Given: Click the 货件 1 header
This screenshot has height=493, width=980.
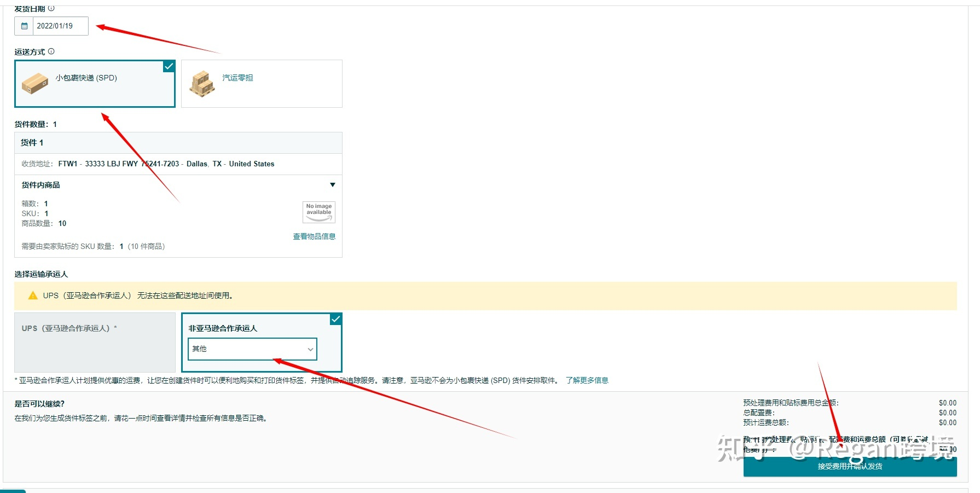Looking at the screenshot, I should coord(178,143).
